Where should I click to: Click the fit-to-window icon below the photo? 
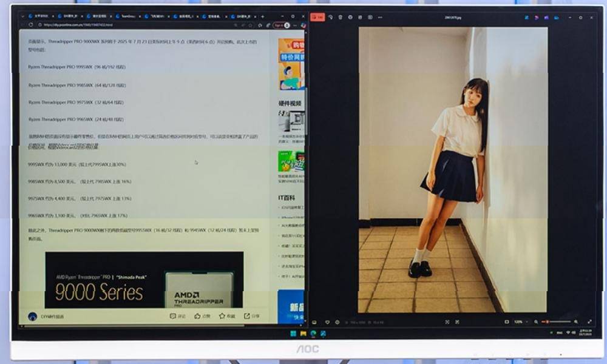point(447,322)
